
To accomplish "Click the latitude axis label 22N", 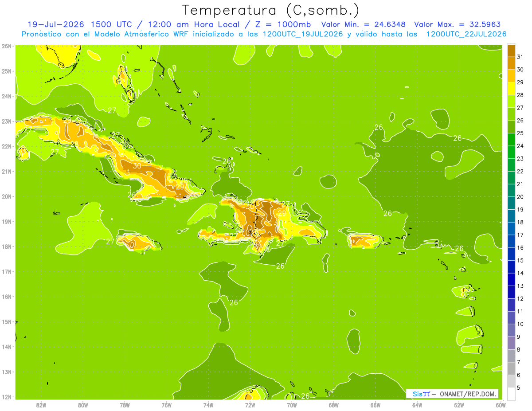I will tap(6, 146).
